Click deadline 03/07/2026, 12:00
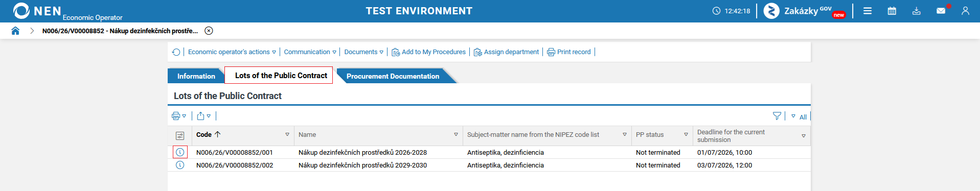This screenshot has height=191, width=980. [x=724, y=165]
